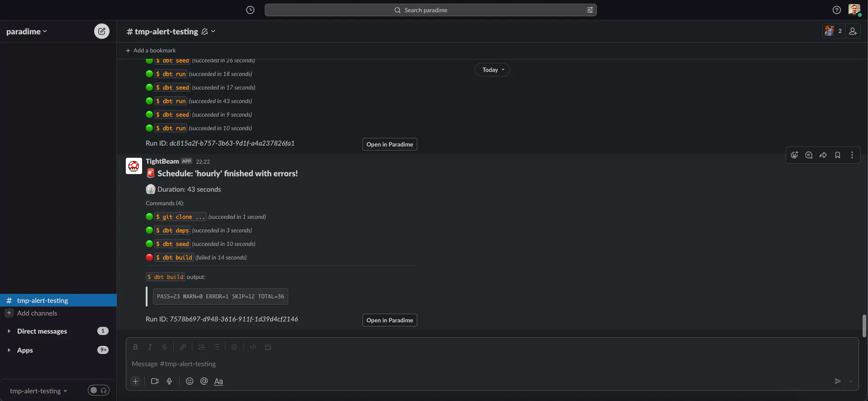
Task: Reply in thread to message
Action: point(809,155)
